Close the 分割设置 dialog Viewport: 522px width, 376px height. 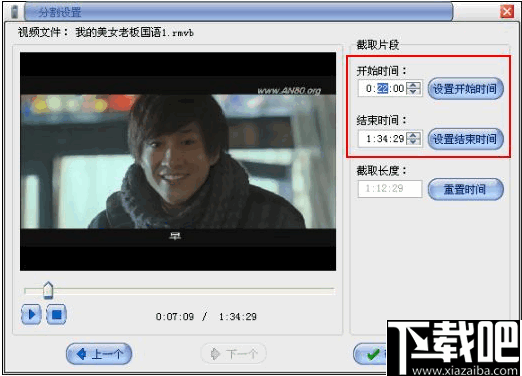507,12
